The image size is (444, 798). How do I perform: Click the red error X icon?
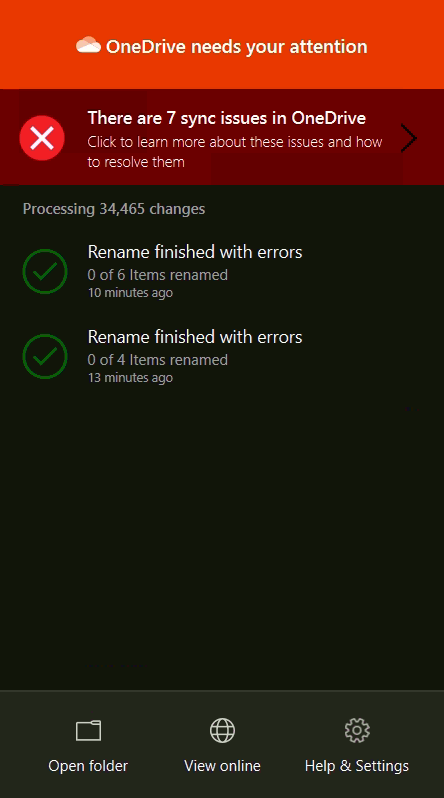[x=42, y=138]
